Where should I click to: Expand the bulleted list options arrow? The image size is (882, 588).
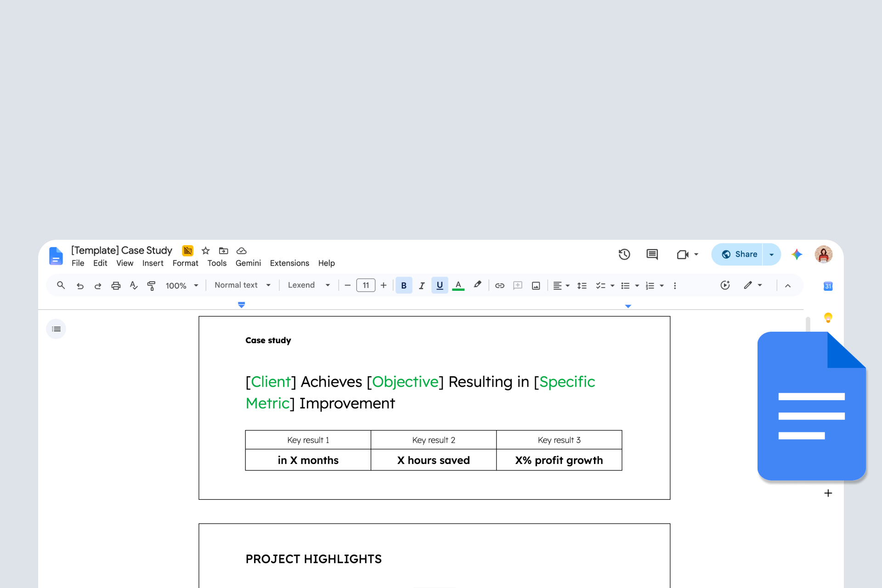click(x=637, y=286)
